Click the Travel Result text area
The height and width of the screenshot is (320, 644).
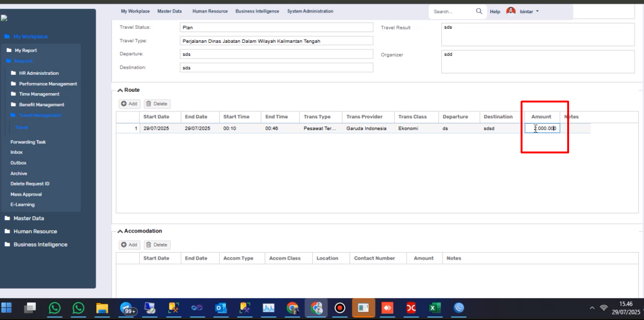click(538, 35)
